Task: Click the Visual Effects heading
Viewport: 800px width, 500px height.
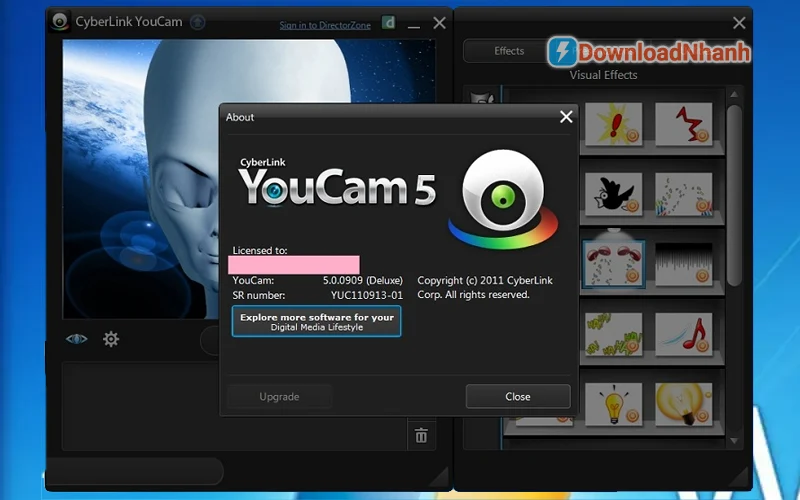Action: [604, 75]
